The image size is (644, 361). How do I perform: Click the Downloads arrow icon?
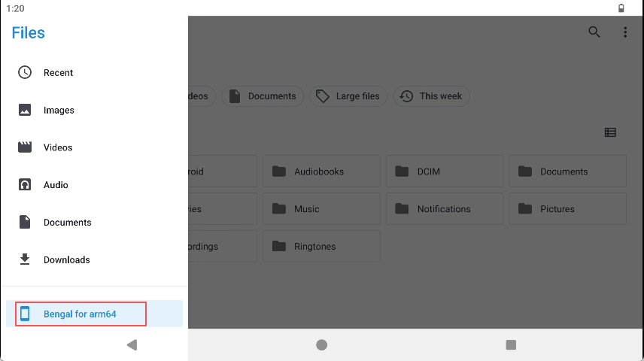coord(25,259)
